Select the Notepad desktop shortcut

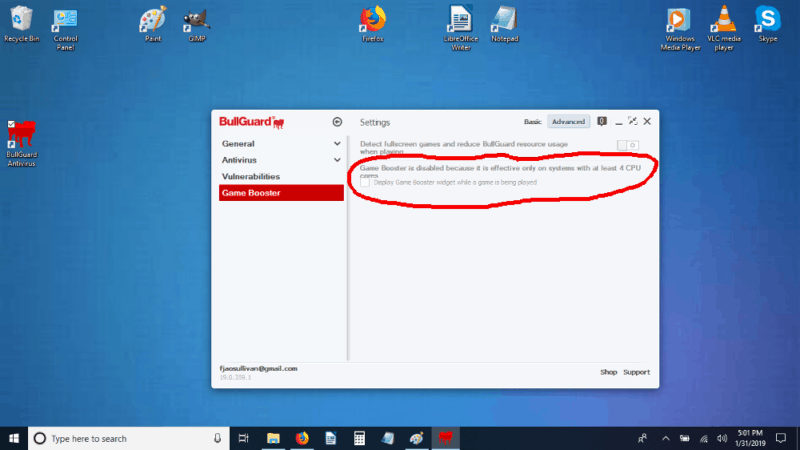(x=505, y=24)
